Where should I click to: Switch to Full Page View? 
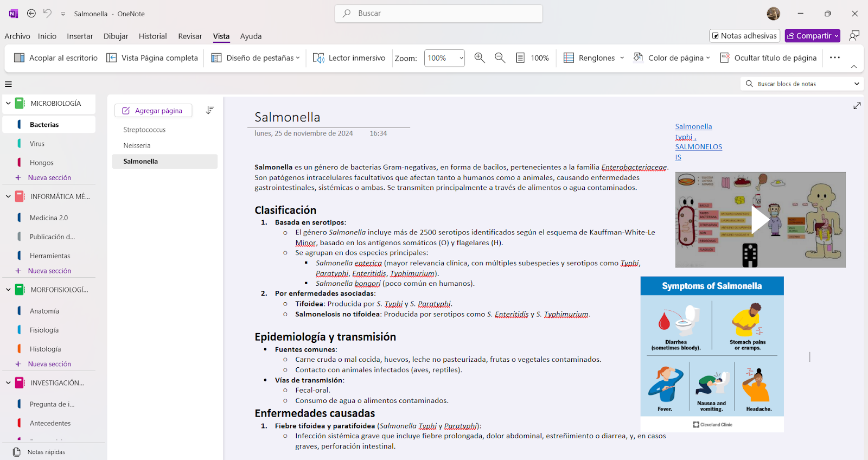pos(152,58)
